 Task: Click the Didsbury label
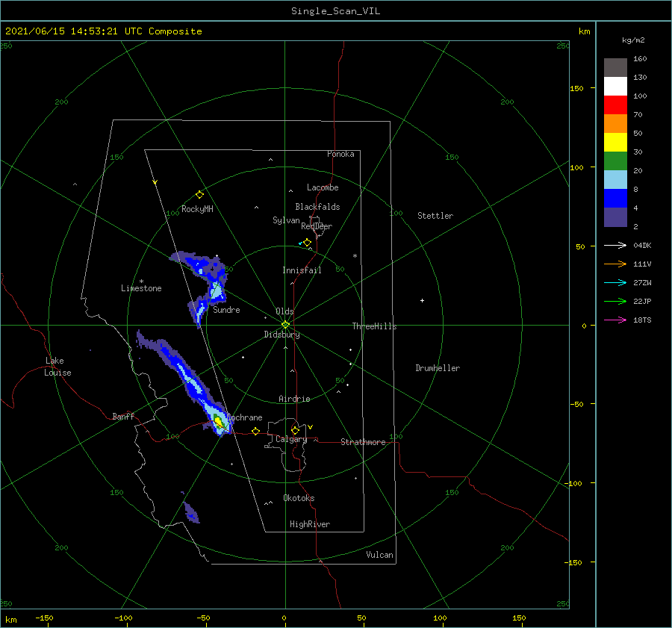tap(282, 335)
